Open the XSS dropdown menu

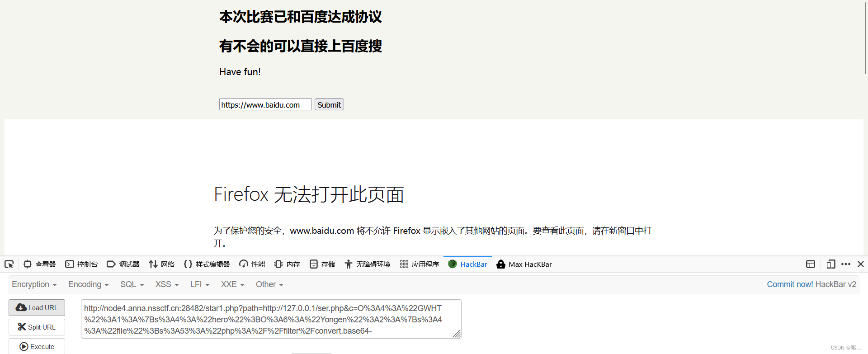167,284
